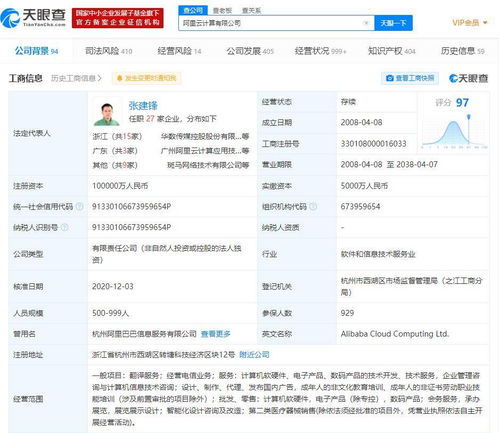This screenshot has width=499, height=433.
Task: Switch to the 司法风险 tab
Action: pyautogui.click(x=109, y=51)
